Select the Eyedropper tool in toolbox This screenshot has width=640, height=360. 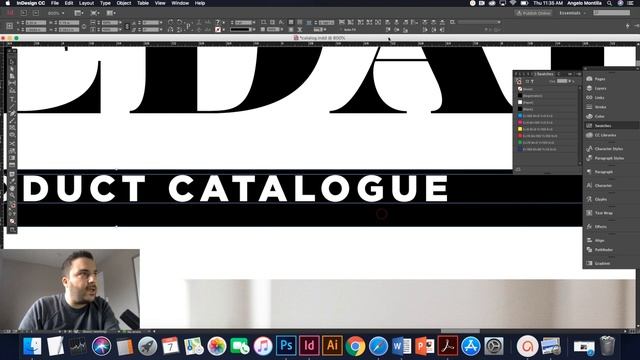coord(12,180)
